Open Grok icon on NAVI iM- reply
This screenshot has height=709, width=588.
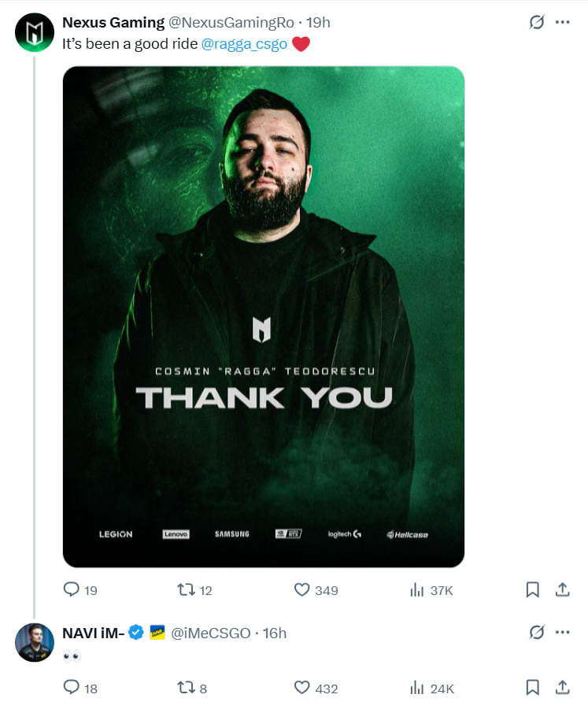click(536, 632)
